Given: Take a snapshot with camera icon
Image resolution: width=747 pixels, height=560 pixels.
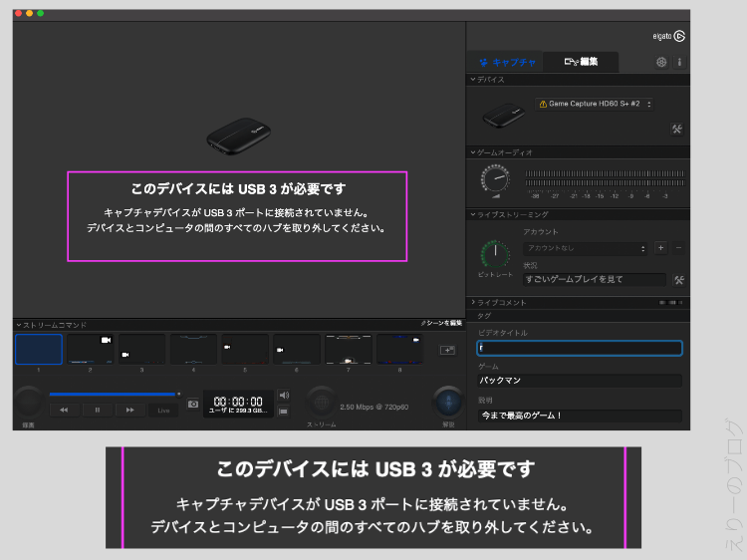Looking at the screenshot, I should coord(193,404).
